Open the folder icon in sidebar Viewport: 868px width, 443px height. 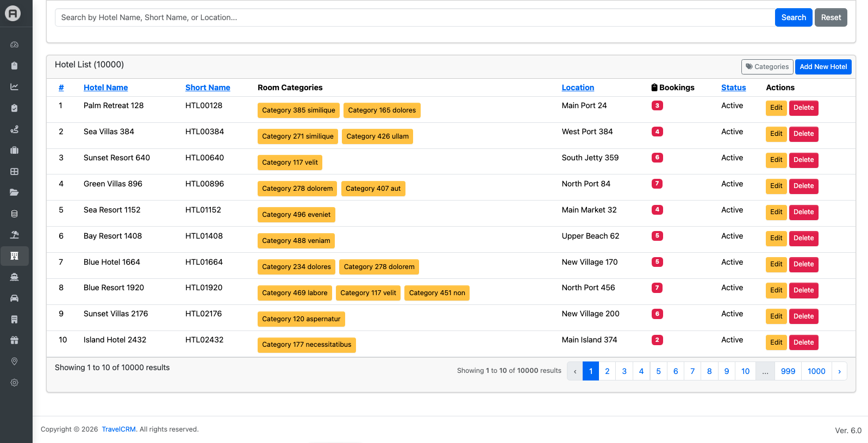15,192
